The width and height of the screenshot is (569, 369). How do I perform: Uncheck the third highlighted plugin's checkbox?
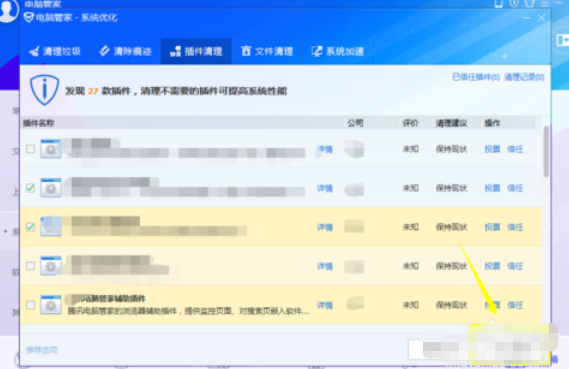[30, 227]
